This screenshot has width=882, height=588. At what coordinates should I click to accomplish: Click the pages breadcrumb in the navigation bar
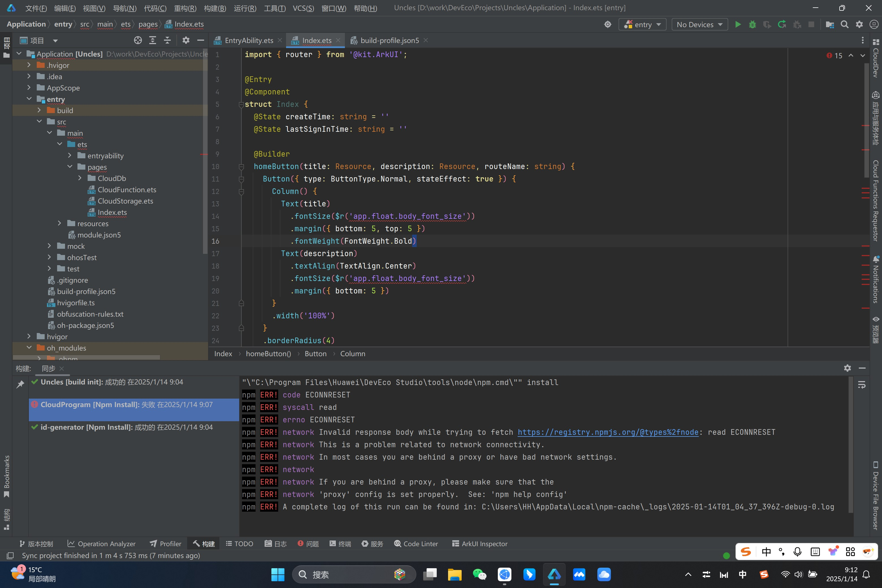click(148, 24)
